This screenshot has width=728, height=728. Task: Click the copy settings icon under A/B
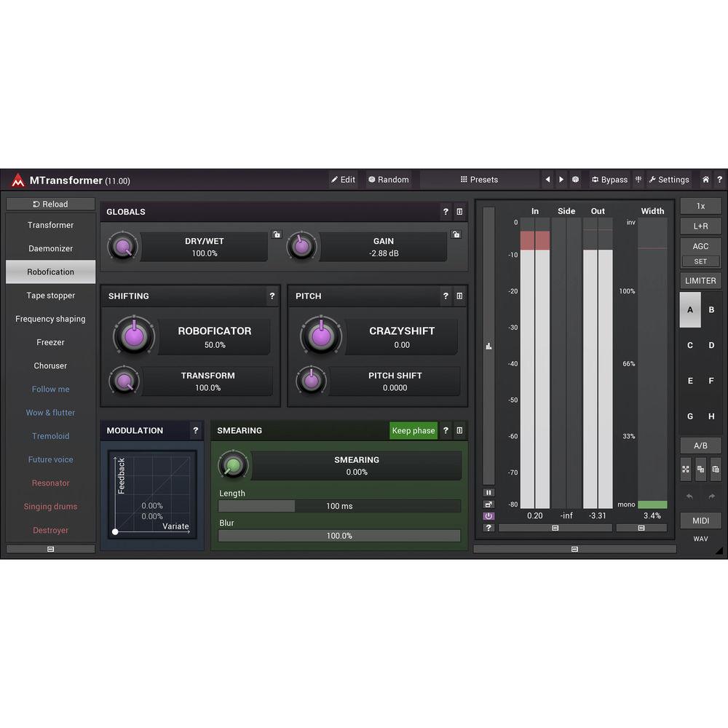pyautogui.click(x=701, y=470)
